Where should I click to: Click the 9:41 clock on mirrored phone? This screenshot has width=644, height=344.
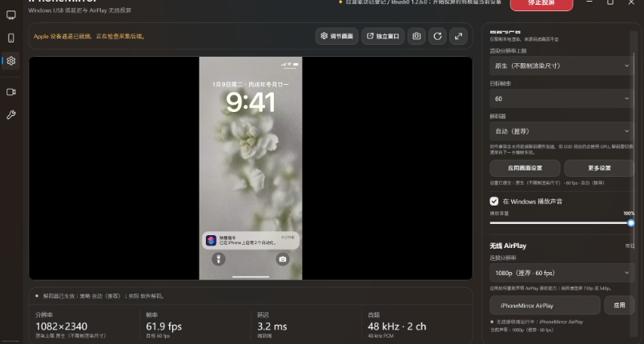(251, 102)
